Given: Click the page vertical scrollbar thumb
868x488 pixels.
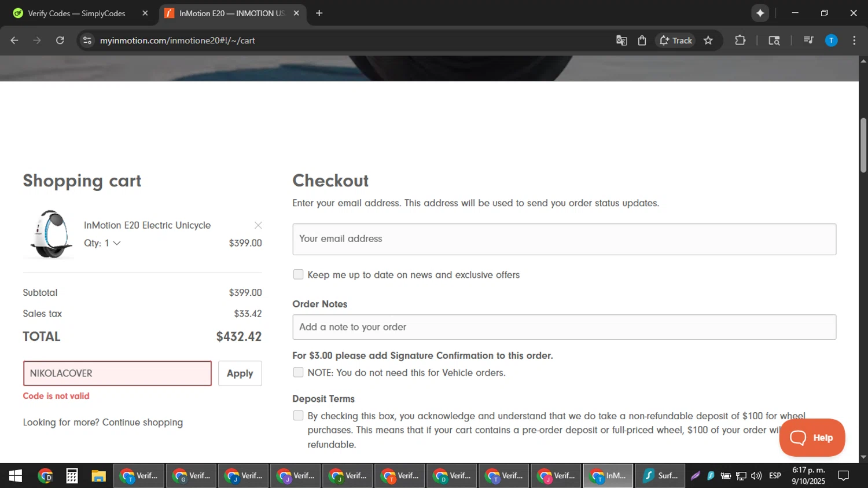Looking at the screenshot, I should point(863,145).
